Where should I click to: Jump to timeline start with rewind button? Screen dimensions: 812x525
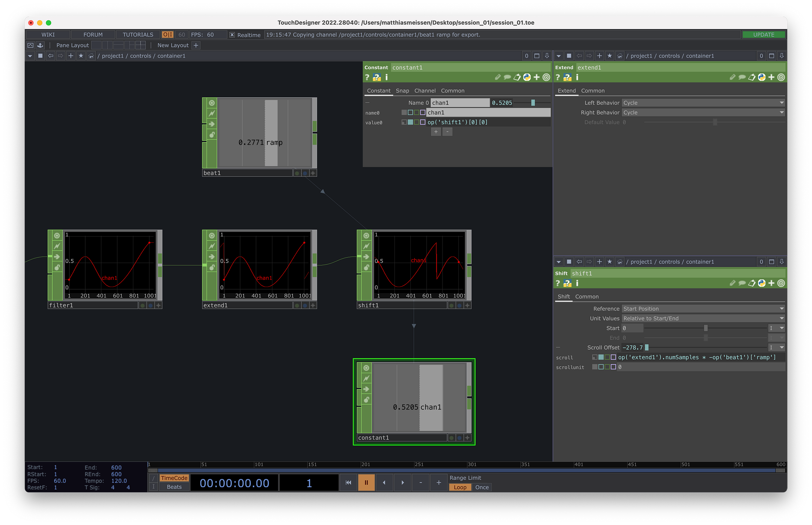coord(348,482)
